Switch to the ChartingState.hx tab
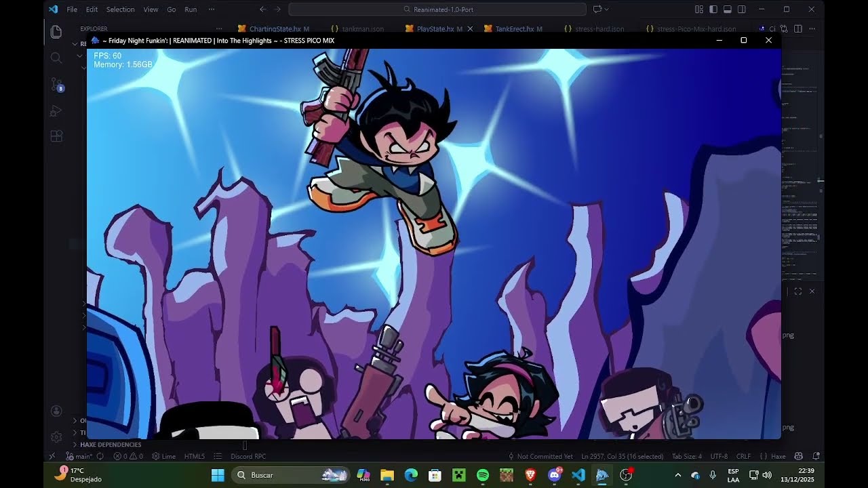 [x=273, y=29]
